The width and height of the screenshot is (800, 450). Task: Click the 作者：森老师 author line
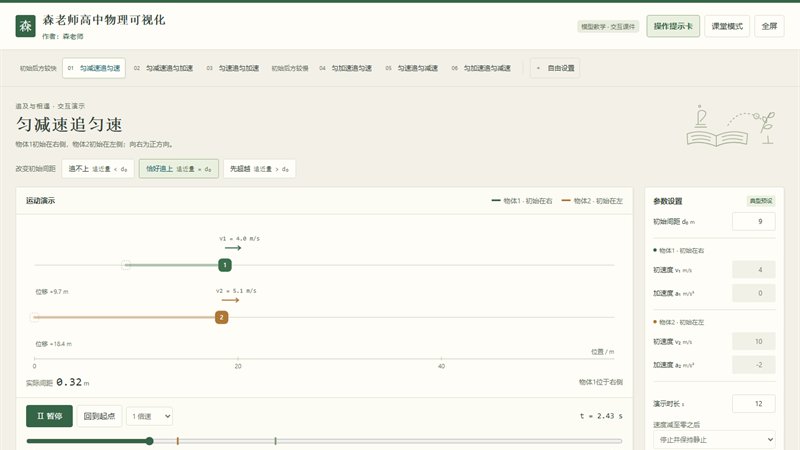pos(63,36)
